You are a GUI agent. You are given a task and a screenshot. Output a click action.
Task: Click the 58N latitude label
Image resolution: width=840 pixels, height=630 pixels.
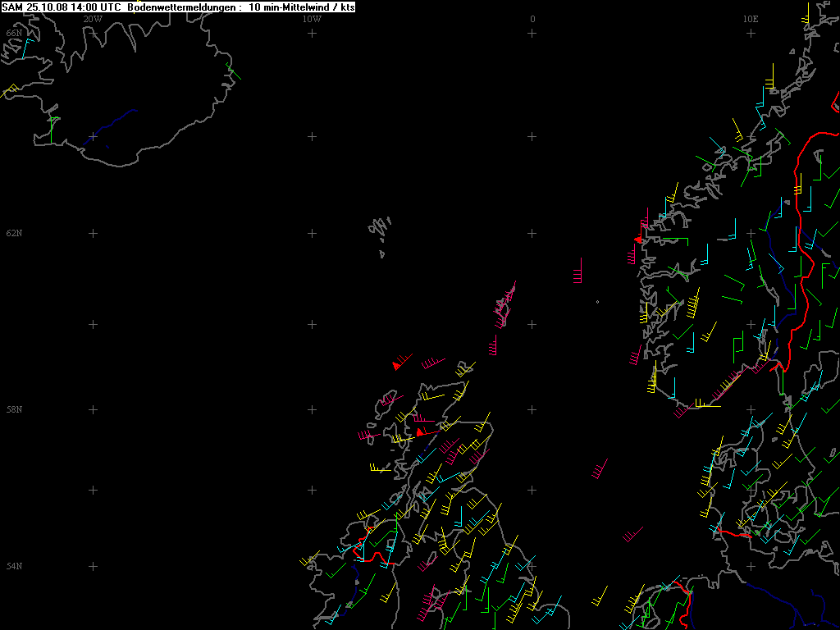tap(14, 410)
